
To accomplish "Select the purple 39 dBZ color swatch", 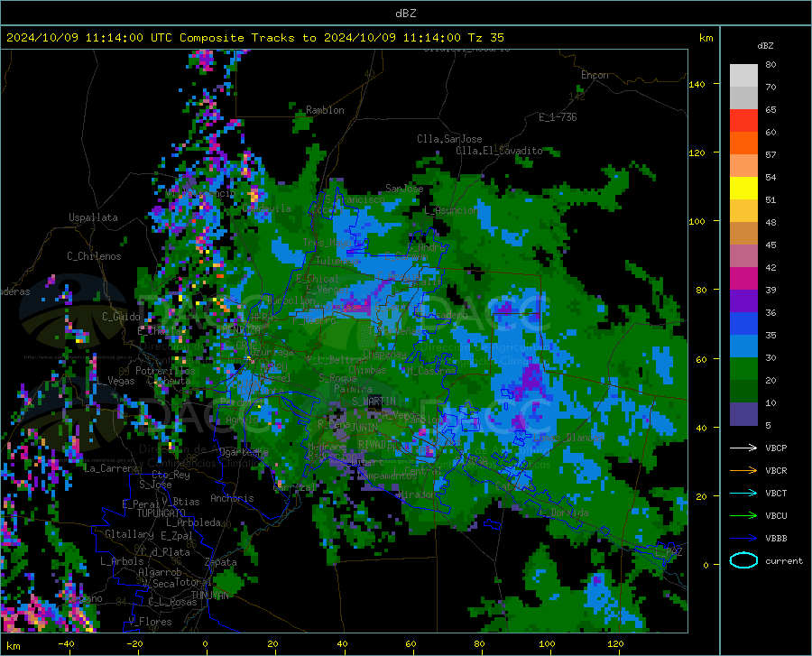I will click(x=743, y=300).
